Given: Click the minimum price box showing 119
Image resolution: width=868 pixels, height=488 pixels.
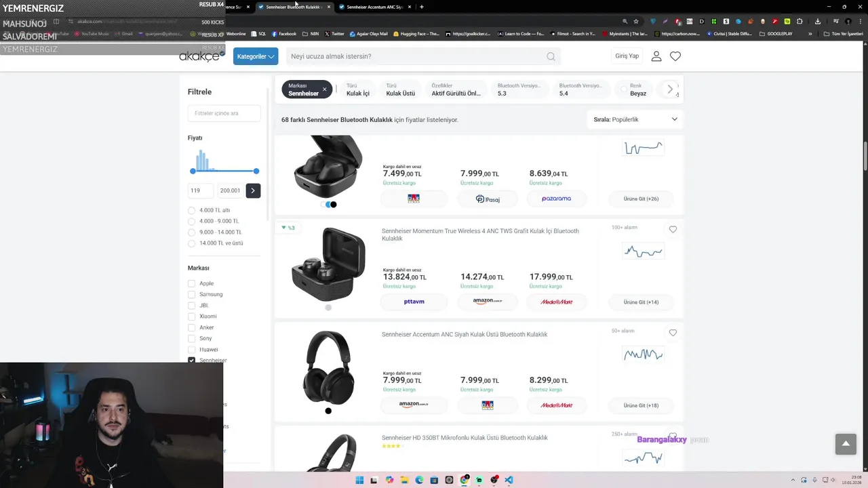Looking at the screenshot, I should (x=201, y=190).
